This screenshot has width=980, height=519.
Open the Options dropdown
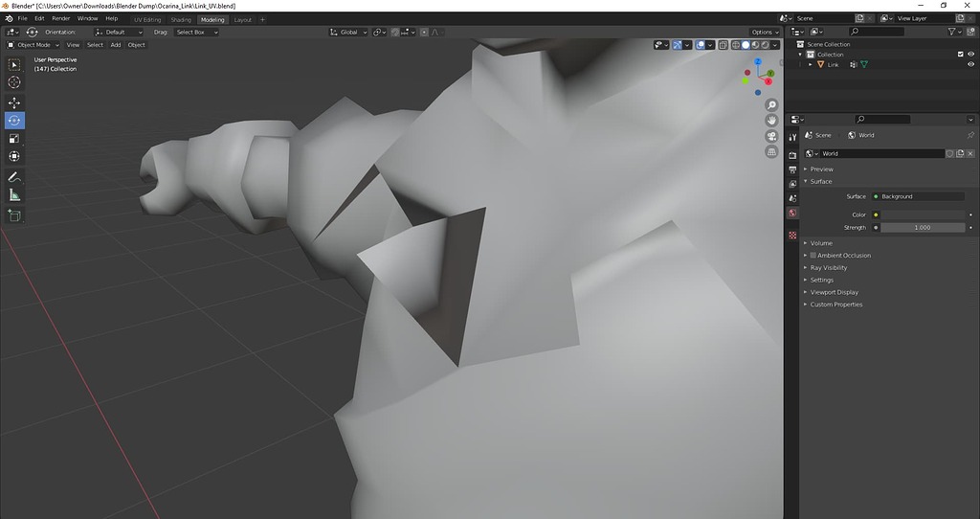click(766, 32)
